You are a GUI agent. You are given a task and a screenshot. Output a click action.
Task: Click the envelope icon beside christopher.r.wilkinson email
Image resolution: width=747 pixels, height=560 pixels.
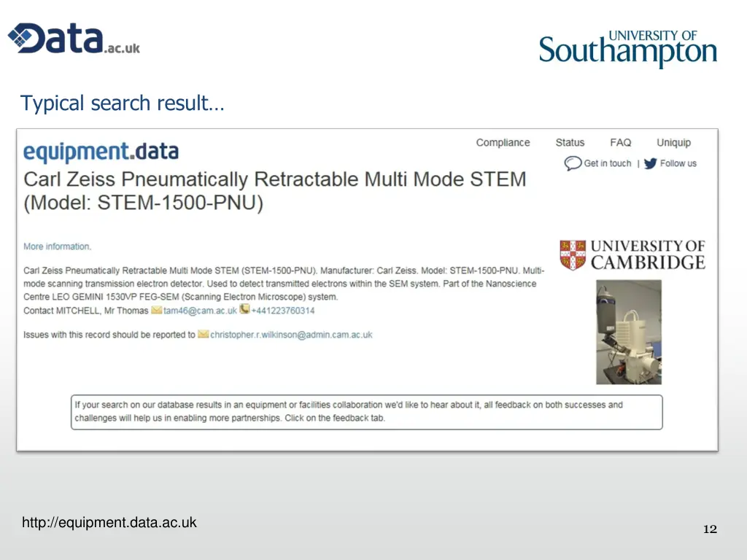point(203,334)
